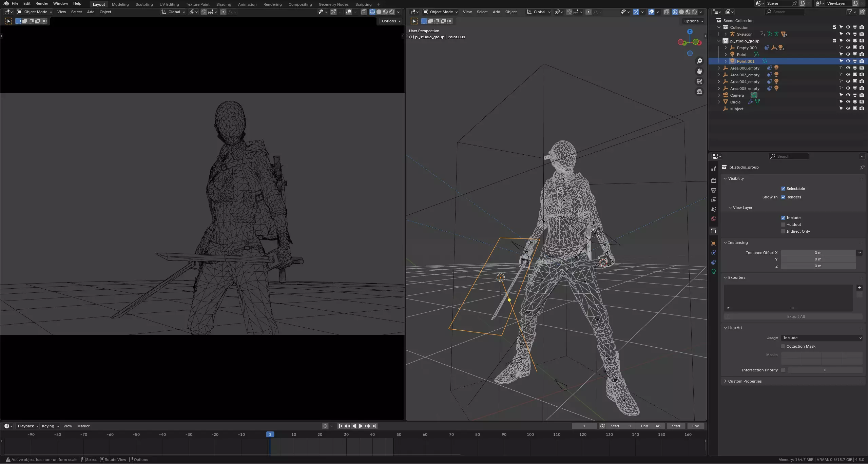
Task: Toggle perspective/orthographic grid icon
Action: (x=699, y=92)
